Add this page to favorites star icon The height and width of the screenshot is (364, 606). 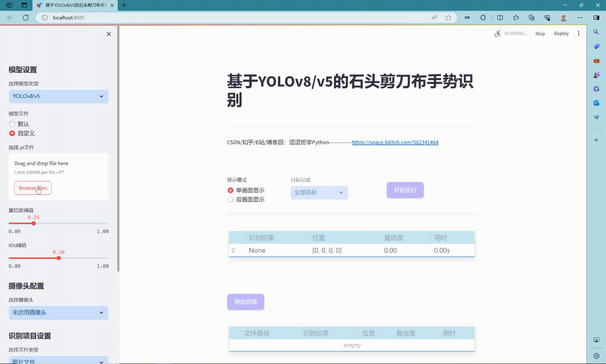(x=448, y=18)
